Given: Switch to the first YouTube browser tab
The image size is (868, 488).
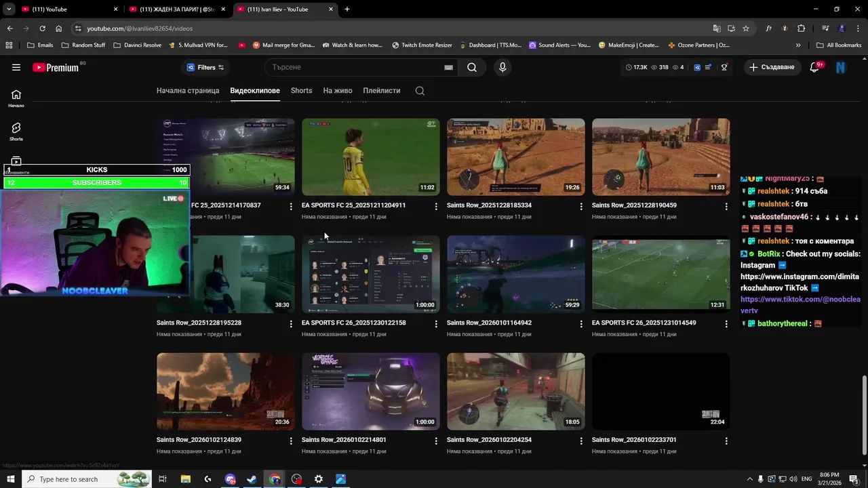Looking at the screenshot, I should pyautogui.click(x=68, y=9).
